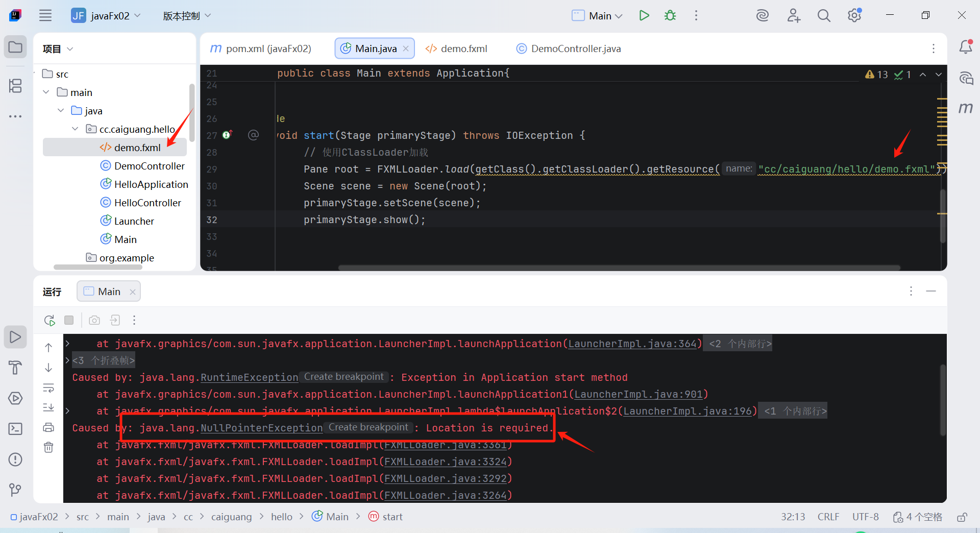Open the AI Assistant swirl icon

pos(763,15)
